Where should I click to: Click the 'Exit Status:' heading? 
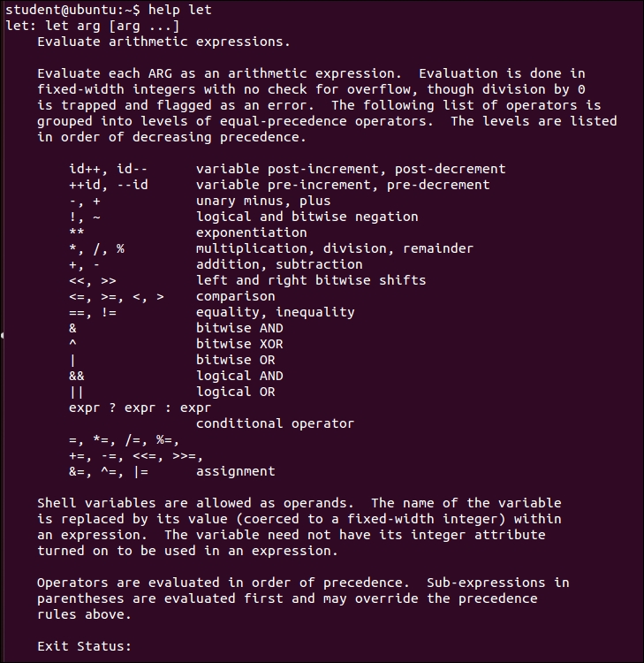(x=84, y=646)
